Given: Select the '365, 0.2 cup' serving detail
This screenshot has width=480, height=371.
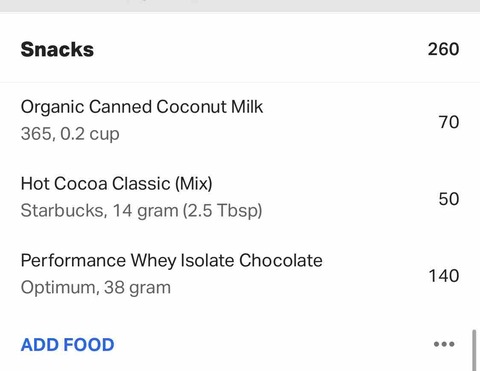Looking at the screenshot, I should coord(70,134).
